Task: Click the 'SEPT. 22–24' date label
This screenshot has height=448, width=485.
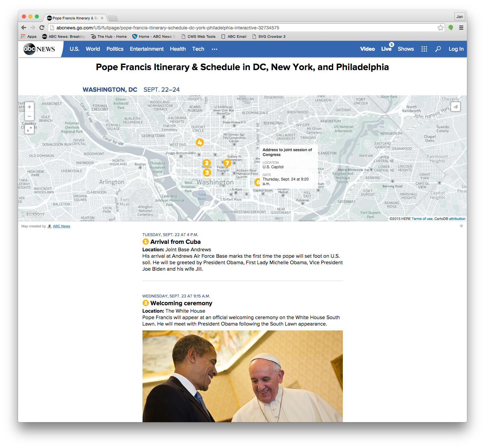Action: click(x=162, y=90)
